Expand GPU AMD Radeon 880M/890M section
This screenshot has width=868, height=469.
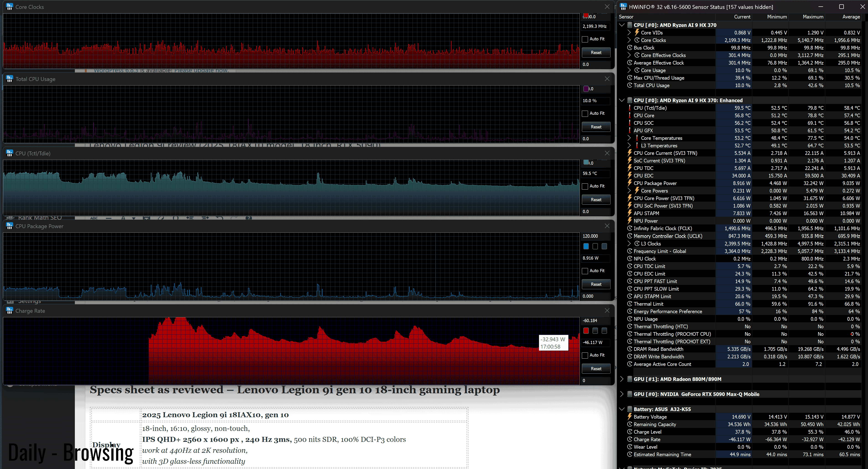point(622,379)
